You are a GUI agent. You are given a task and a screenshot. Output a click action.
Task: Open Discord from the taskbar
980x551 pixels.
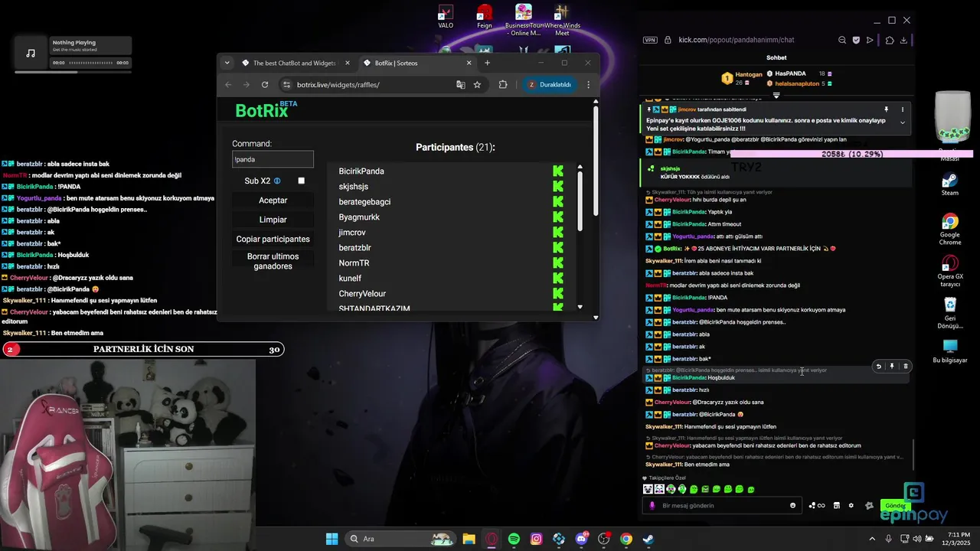581,539
